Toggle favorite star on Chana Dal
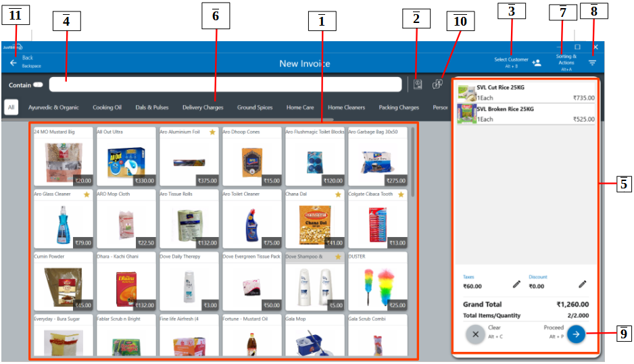The height and width of the screenshot is (364, 634). pyautogui.click(x=338, y=194)
